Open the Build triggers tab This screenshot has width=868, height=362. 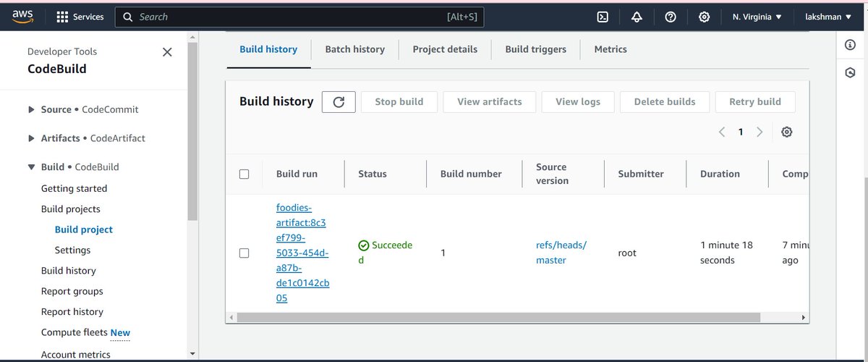click(535, 49)
